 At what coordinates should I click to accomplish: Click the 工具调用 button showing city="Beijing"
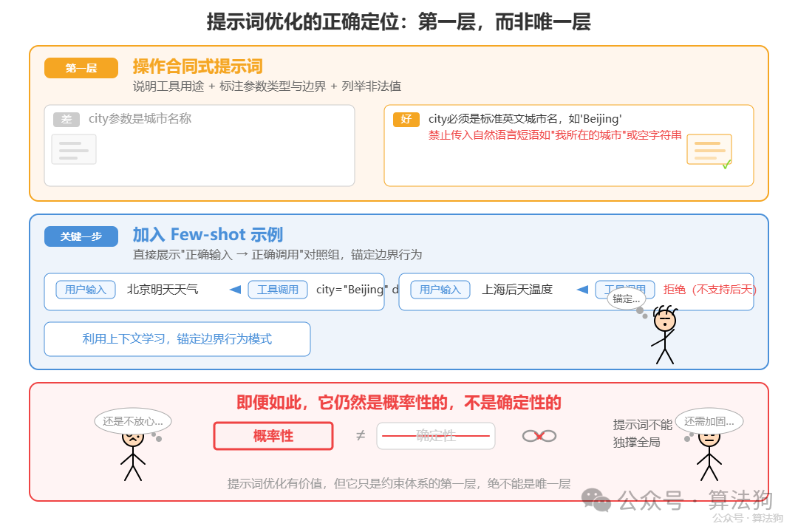[x=278, y=290]
